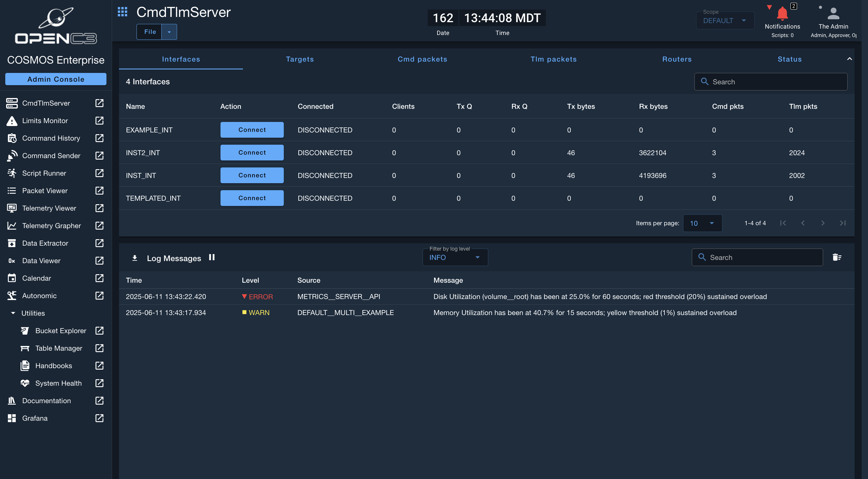
Task: Click the Calendar sidebar icon
Action: click(x=12, y=278)
